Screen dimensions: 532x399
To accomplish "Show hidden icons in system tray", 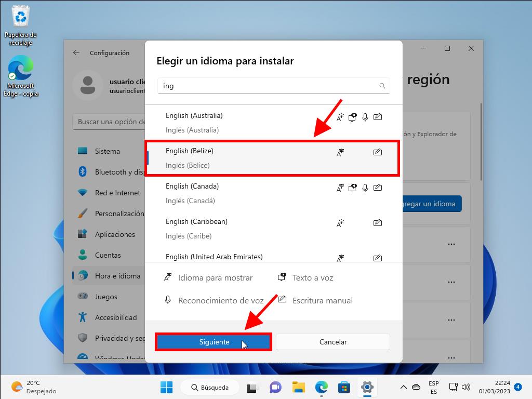I will (403, 387).
